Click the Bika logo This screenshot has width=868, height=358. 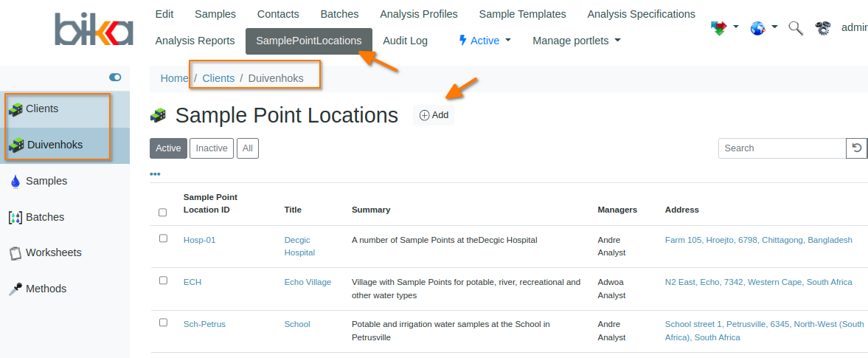tap(94, 30)
